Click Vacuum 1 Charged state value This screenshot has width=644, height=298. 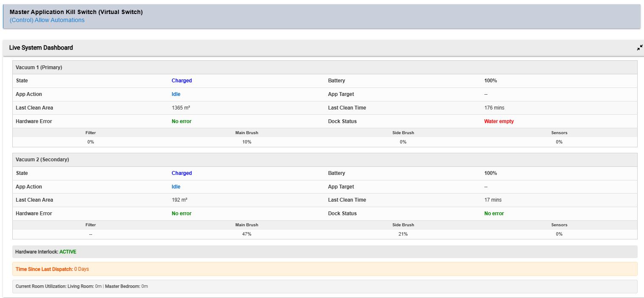click(x=182, y=81)
